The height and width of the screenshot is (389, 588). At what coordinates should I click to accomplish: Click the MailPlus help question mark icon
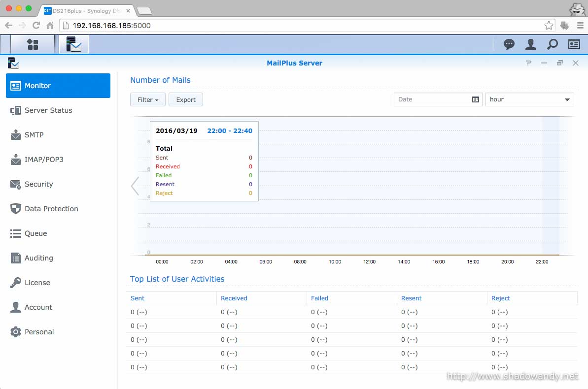coord(529,63)
